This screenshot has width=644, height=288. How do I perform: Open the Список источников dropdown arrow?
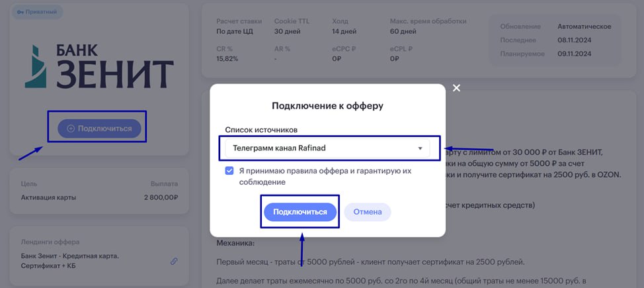pyautogui.click(x=420, y=148)
